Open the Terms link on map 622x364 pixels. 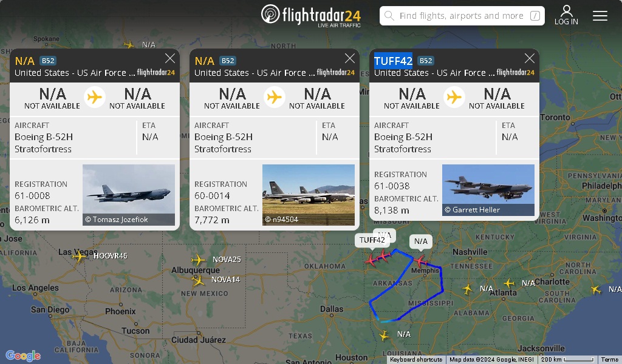609,360
